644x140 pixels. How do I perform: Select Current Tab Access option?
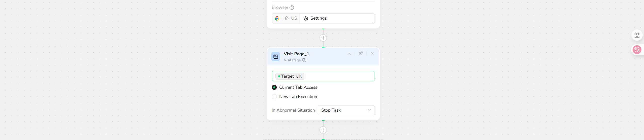click(274, 87)
